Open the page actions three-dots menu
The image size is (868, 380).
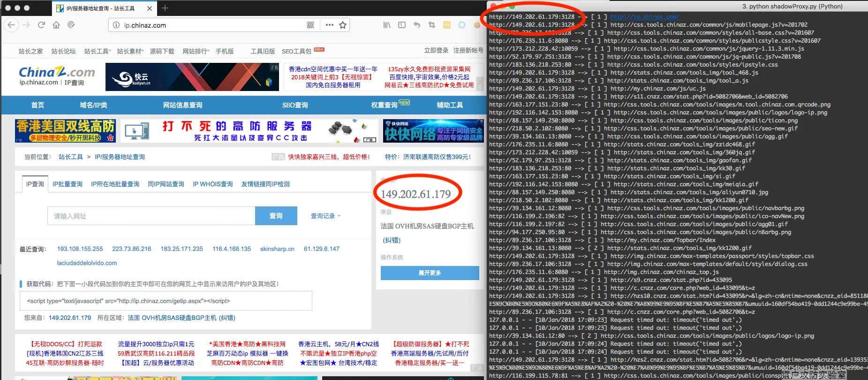[330, 25]
